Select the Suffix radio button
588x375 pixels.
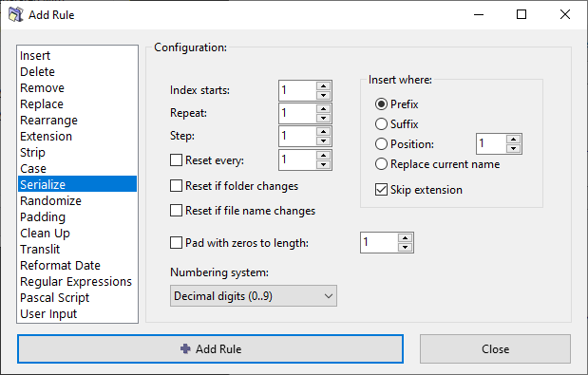point(381,124)
